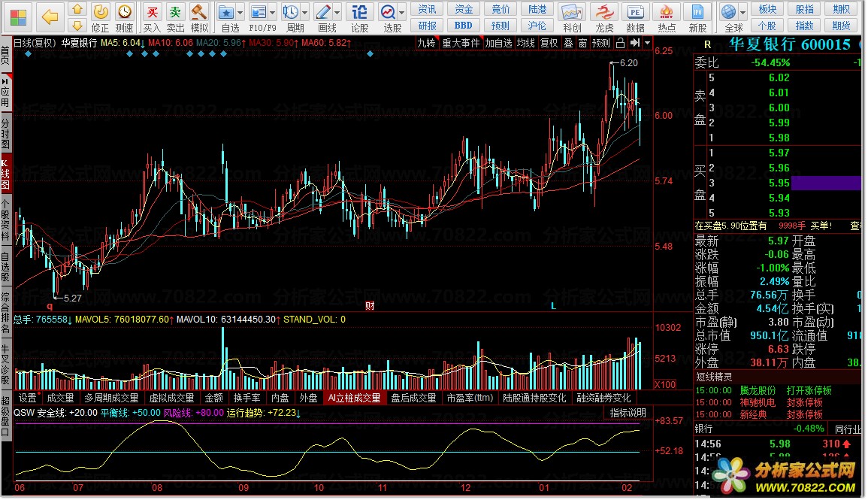868x500 pixels.
Task: Click the blue L marker on the chart
Action: point(553,306)
